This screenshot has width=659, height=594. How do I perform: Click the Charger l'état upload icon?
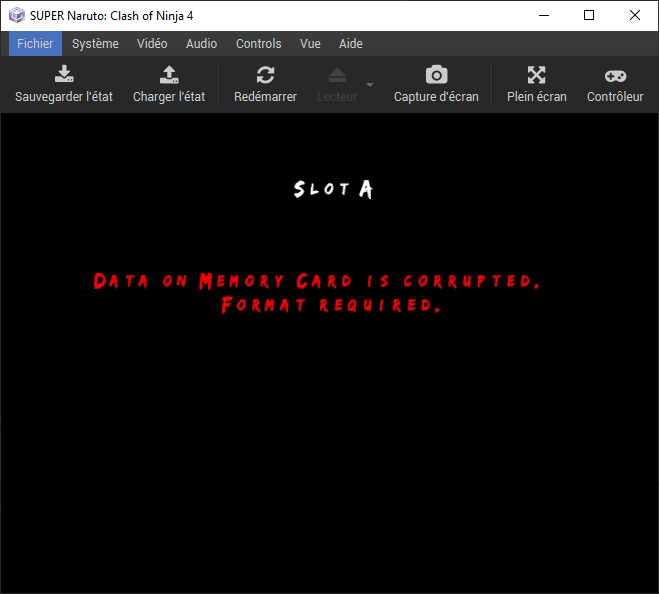tap(169, 75)
